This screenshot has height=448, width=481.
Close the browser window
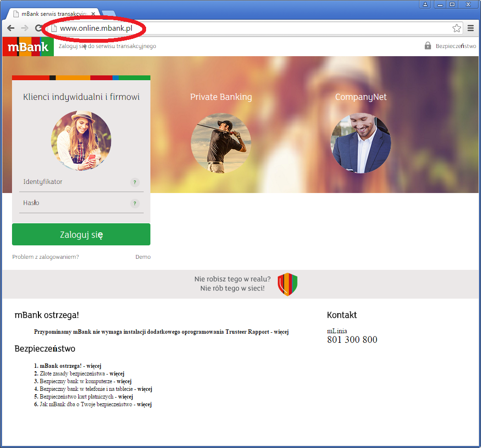[x=468, y=4]
